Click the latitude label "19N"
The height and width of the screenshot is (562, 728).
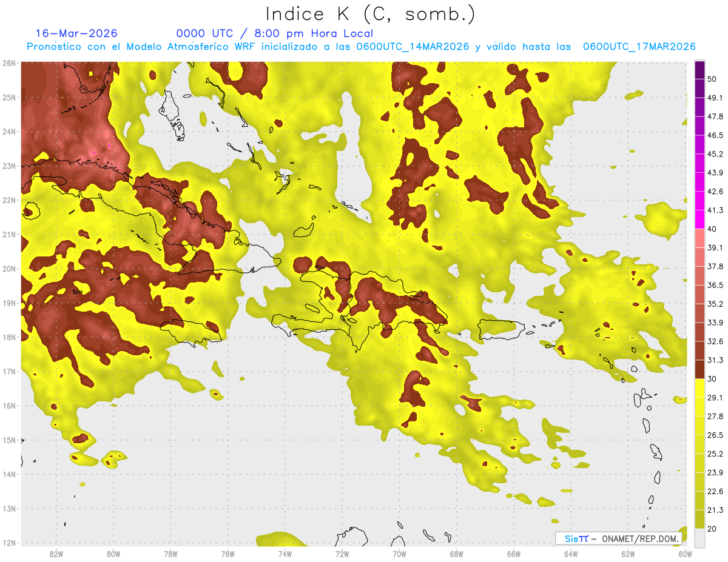(x=9, y=303)
